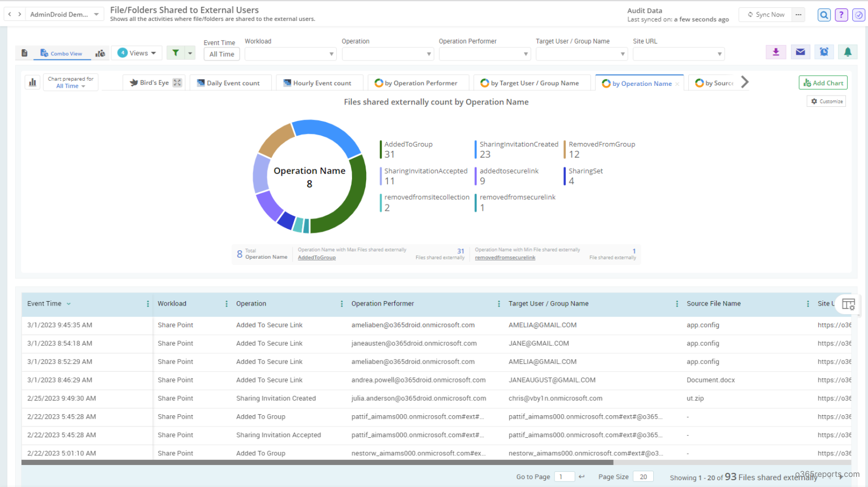Open the chart Customize button
This screenshot has width=868, height=487.
coord(826,102)
